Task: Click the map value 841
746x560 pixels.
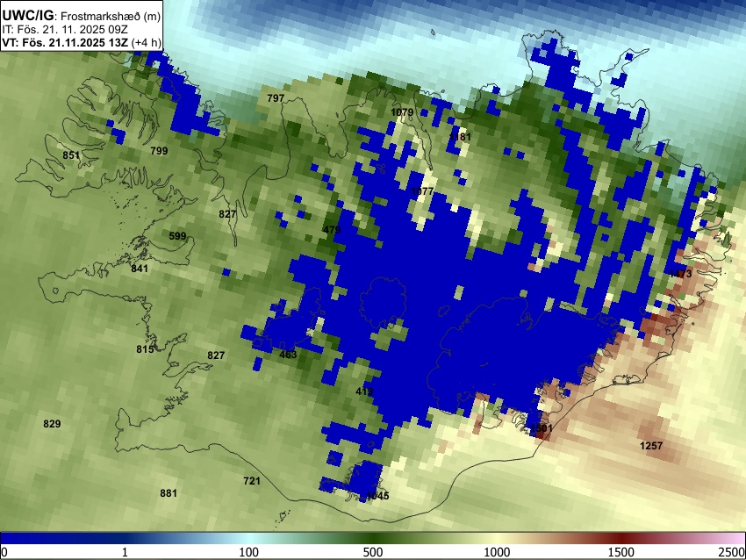Action: 140,269
